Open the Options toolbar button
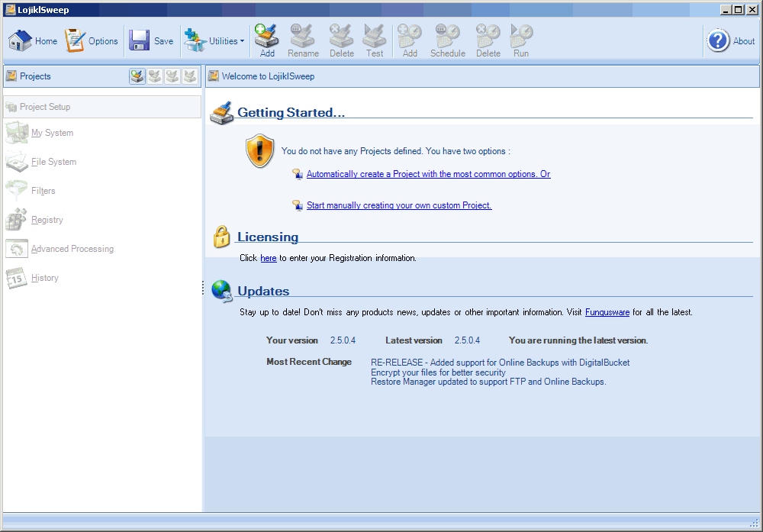763x532 pixels. coord(92,41)
